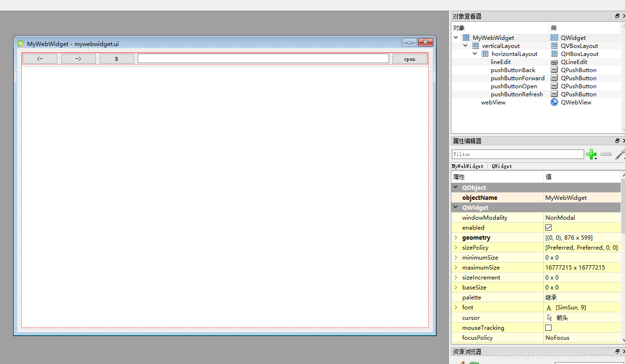The image size is (625, 364).
Task: Click the palette property row
Action: (536, 298)
